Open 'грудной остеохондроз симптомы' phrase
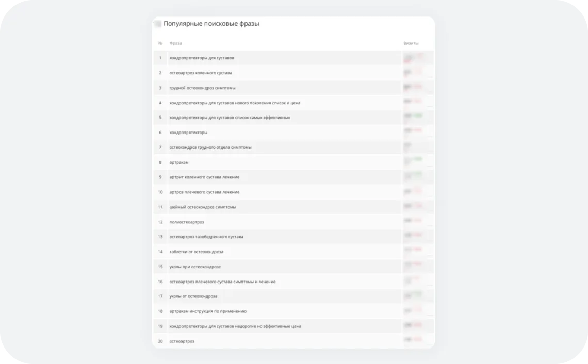Screen dimensions: 588x364 pos(202,88)
